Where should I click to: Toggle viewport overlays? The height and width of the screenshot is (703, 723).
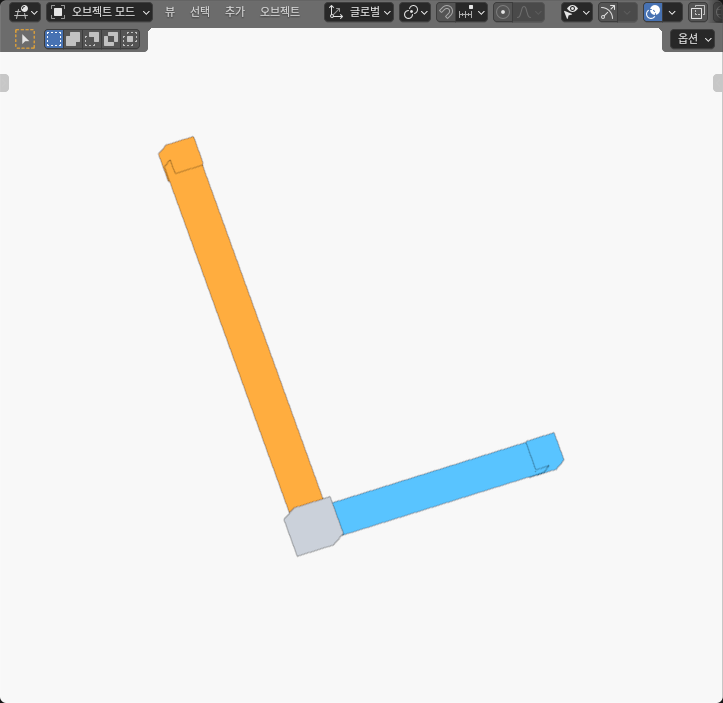coord(653,12)
